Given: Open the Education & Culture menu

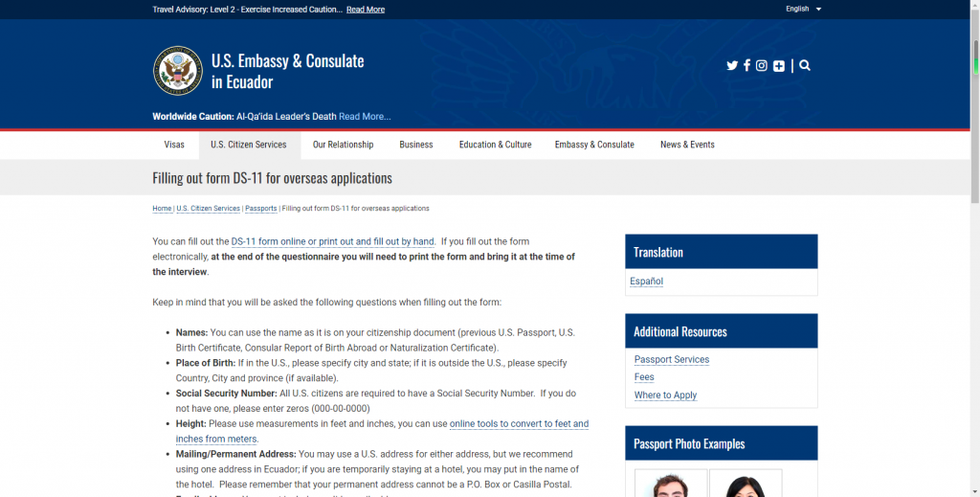Looking at the screenshot, I should 495,145.
